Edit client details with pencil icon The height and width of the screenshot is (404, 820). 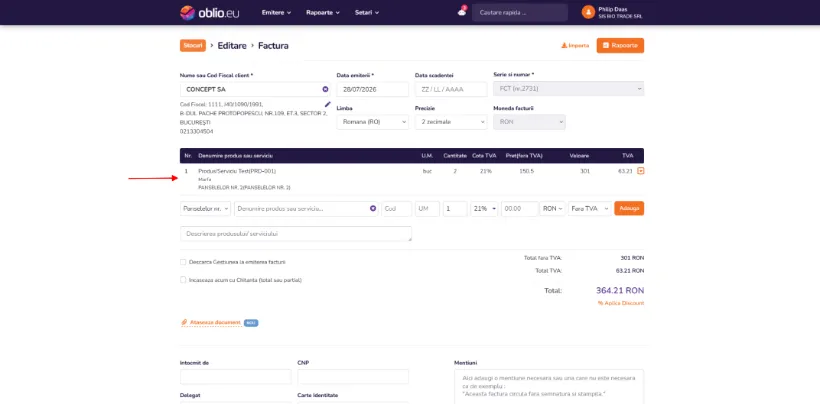[327, 104]
